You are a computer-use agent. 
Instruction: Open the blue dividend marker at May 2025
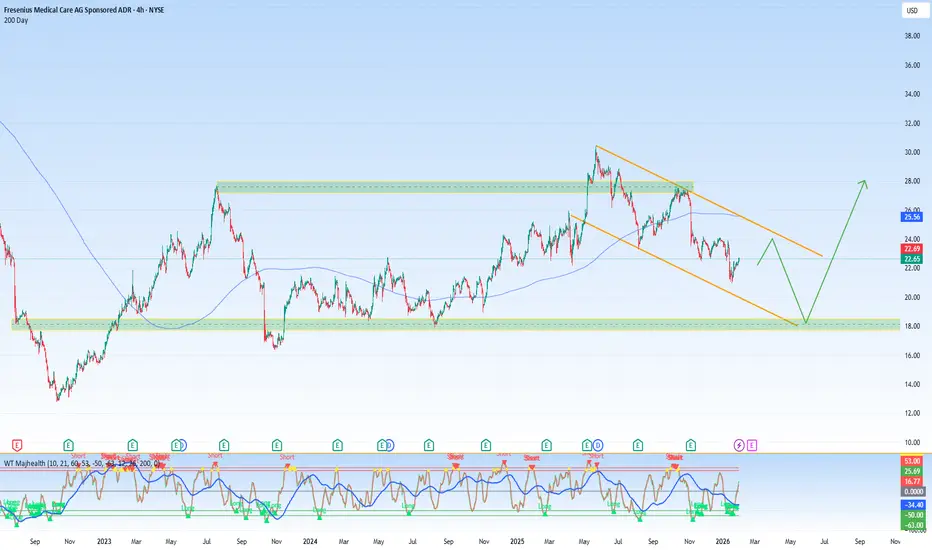coord(598,445)
